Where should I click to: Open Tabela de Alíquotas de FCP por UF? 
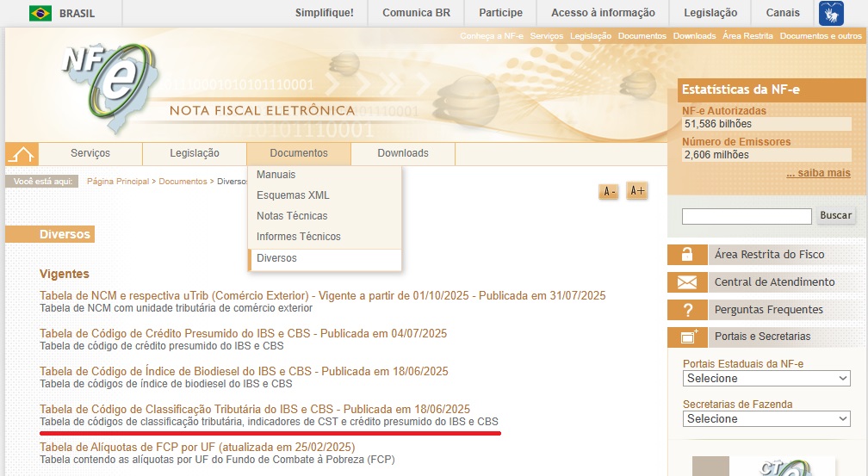[197, 448]
